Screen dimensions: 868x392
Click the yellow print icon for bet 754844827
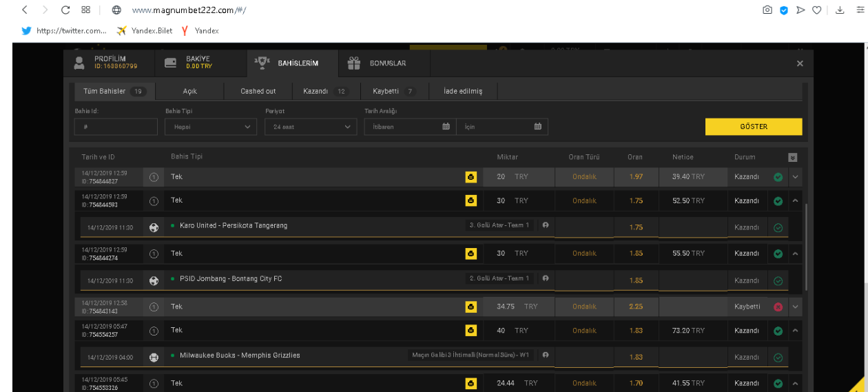471,177
